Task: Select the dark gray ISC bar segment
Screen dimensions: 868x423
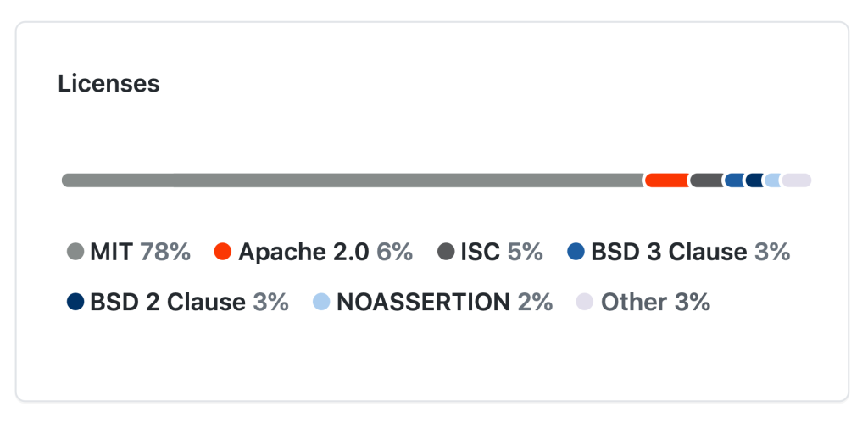Action: 705,181
